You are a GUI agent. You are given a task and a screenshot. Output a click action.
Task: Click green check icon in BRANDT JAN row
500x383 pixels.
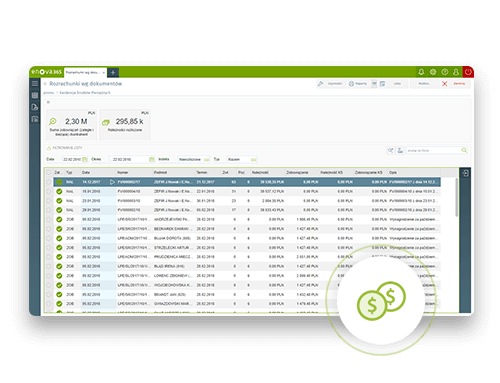tap(59, 294)
